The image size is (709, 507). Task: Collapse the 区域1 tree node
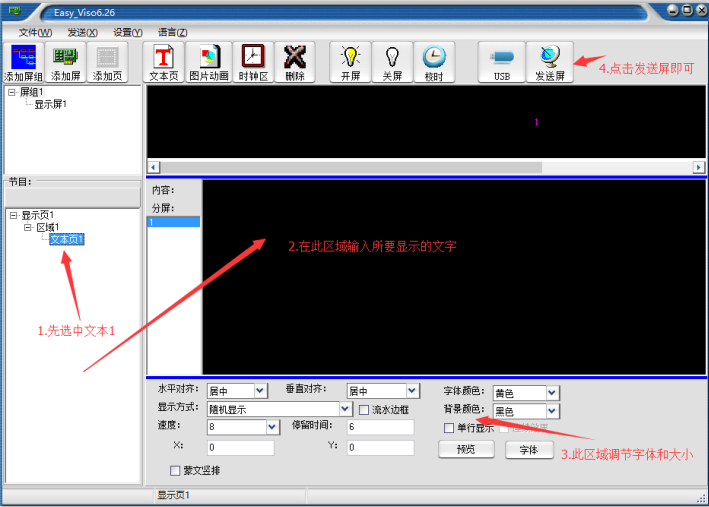pyautogui.click(x=28, y=228)
